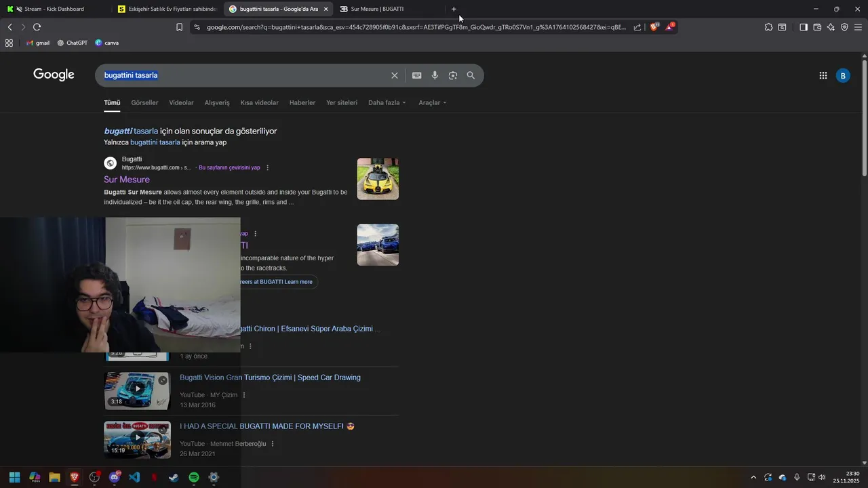
Task: Reload the page with the refresh icon
Action: pos(37,27)
